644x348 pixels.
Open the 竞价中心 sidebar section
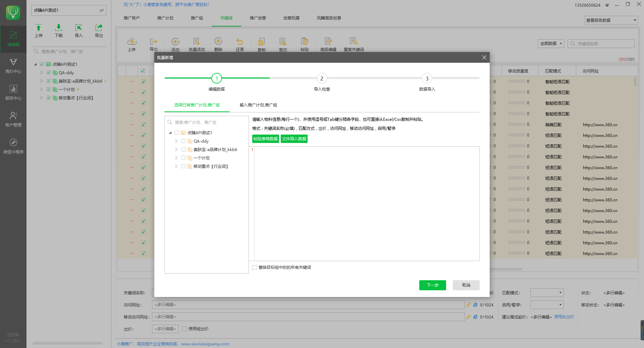click(13, 66)
